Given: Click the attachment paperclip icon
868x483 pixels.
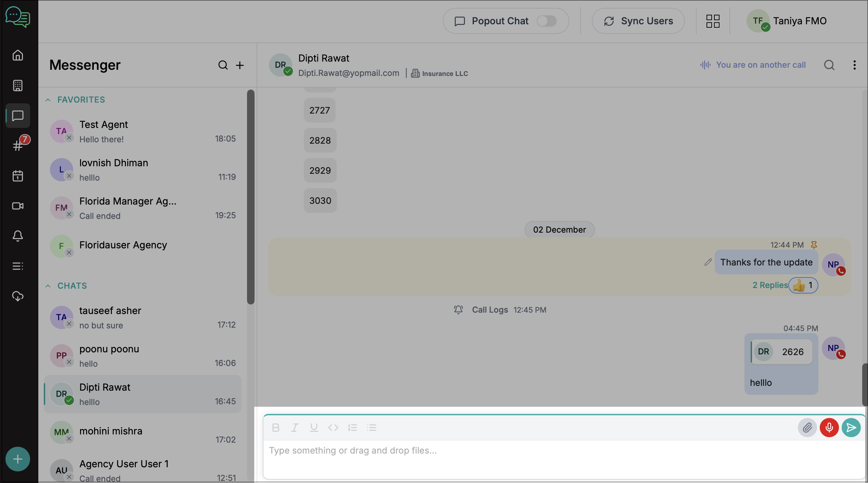Looking at the screenshot, I should pos(807,428).
